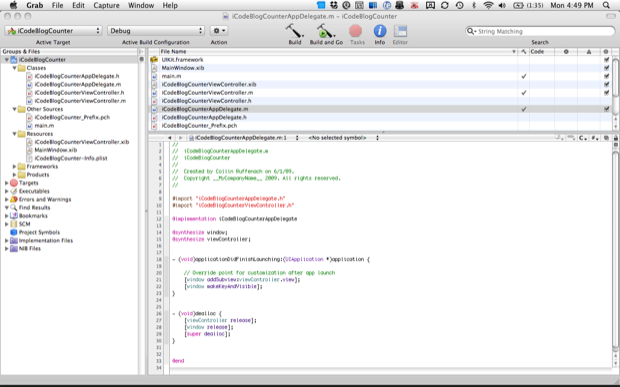The image size is (620, 387).
Task: Open Spotlight magnifier in menu bar
Action: [606, 5]
